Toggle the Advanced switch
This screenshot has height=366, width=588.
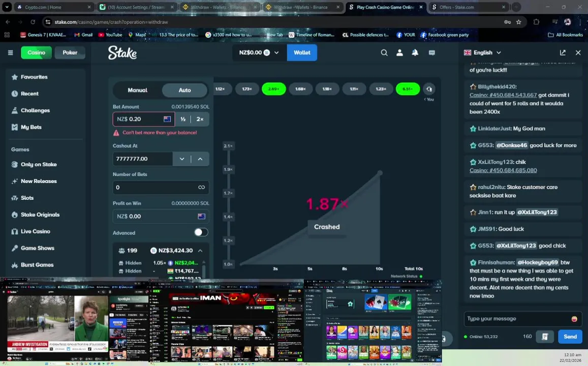coord(201,232)
